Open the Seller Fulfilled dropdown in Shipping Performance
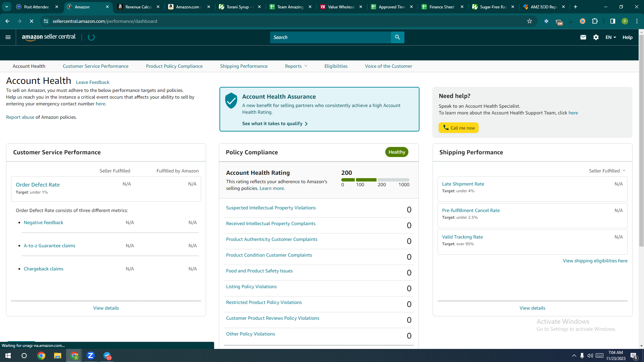Screen dimensions: 644x362 607,171
